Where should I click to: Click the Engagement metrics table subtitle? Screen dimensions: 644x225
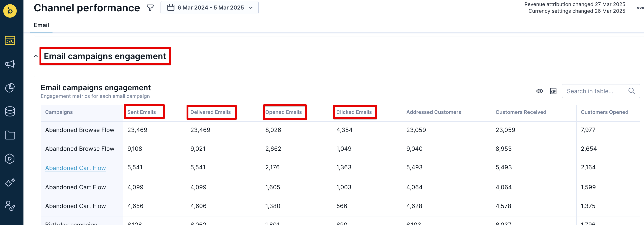tap(95, 96)
